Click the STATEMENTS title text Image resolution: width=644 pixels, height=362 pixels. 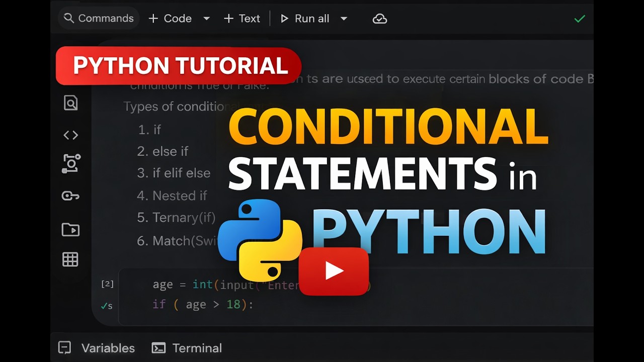(x=363, y=173)
